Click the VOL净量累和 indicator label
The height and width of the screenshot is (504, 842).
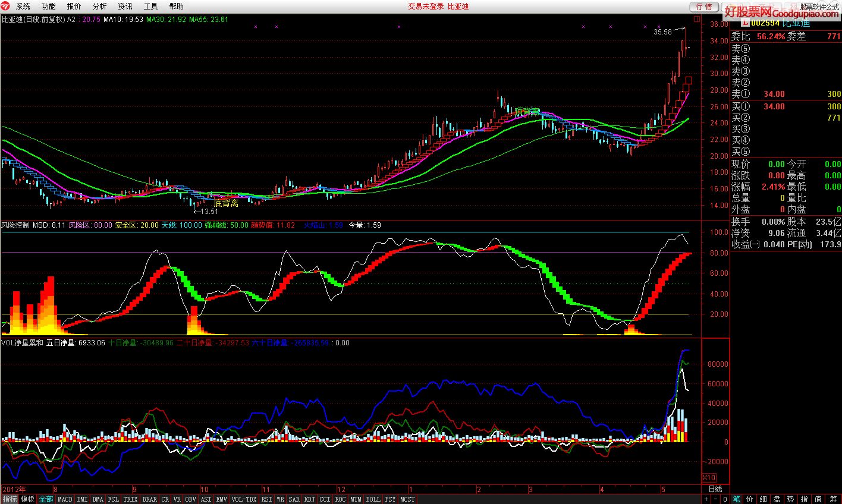click(x=22, y=343)
